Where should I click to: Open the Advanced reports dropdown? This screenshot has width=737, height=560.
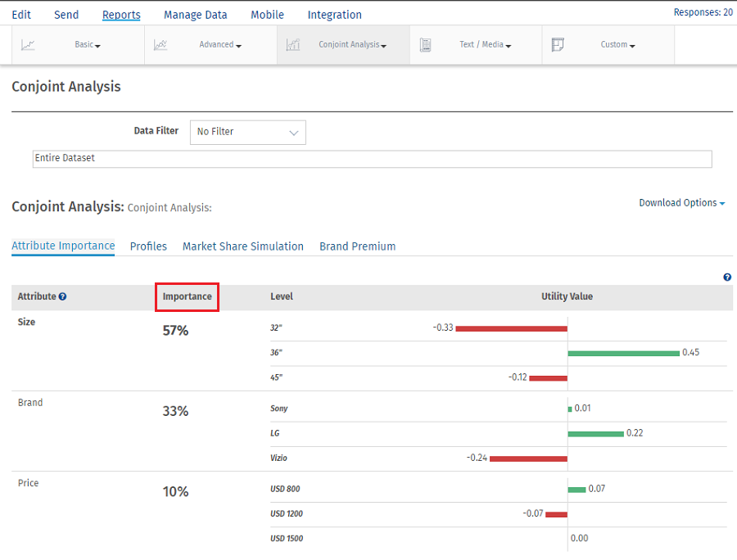click(x=220, y=45)
